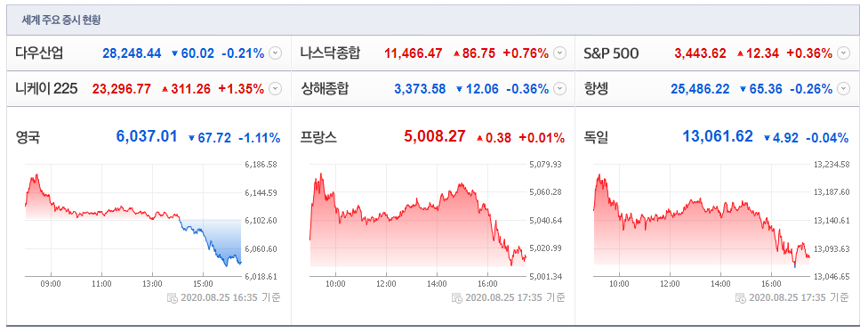Click the 항셍 circular chevron icon
The height and width of the screenshot is (333, 868).
point(843,88)
